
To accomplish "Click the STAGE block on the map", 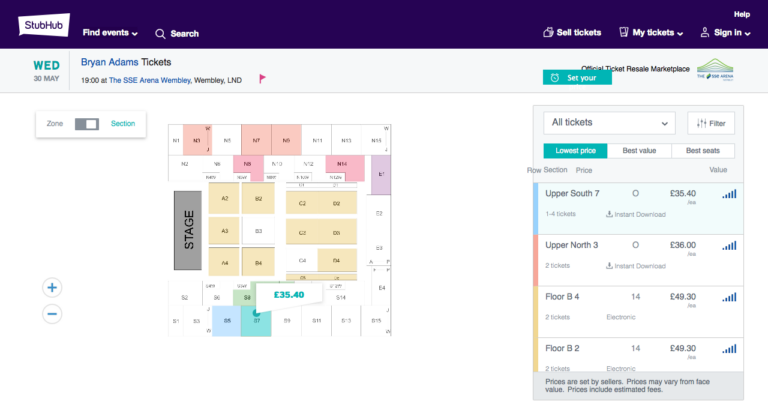I will coord(188,230).
